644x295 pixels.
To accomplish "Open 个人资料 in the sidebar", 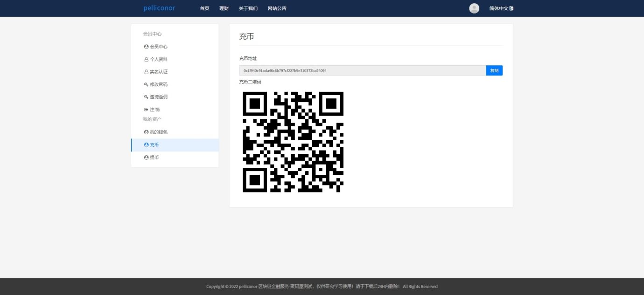I will [159, 59].
